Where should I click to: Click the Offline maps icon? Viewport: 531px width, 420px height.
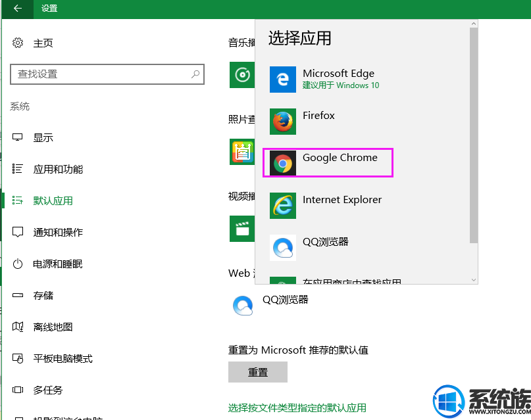[x=18, y=327]
